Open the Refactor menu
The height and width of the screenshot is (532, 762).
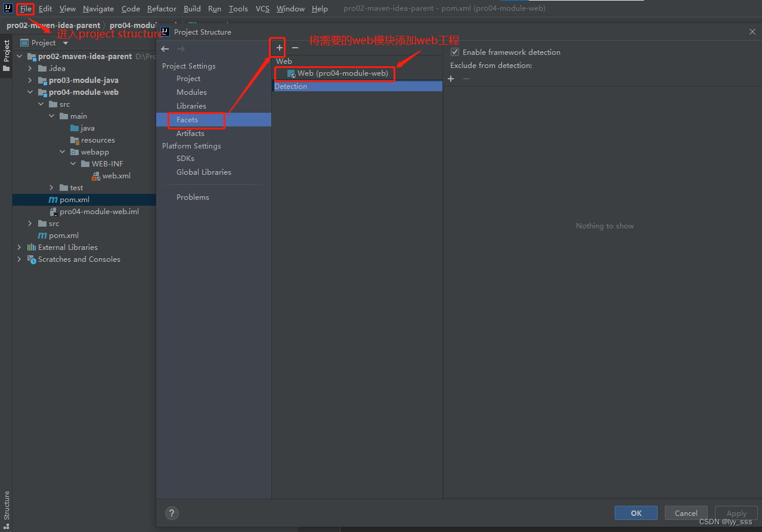pyautogui.click(x=162, y=9)
